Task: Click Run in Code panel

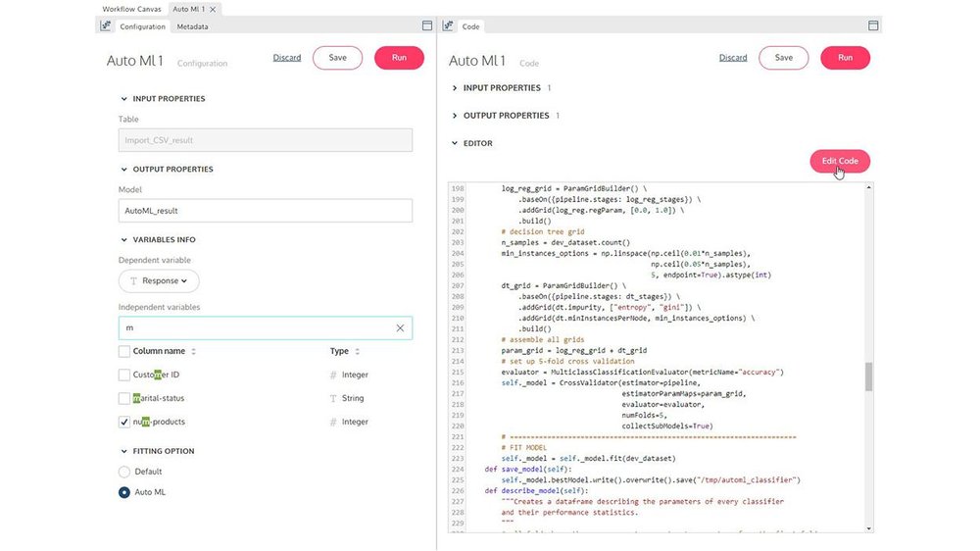Action: click(845, 58)
